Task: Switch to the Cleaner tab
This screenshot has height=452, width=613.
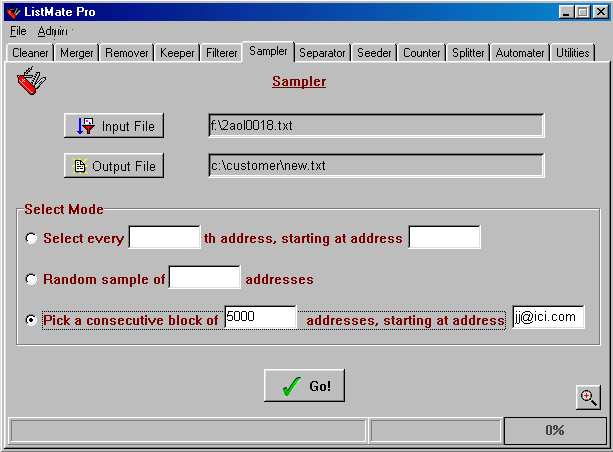Action: pyautogui.click(x=30, y=53)
